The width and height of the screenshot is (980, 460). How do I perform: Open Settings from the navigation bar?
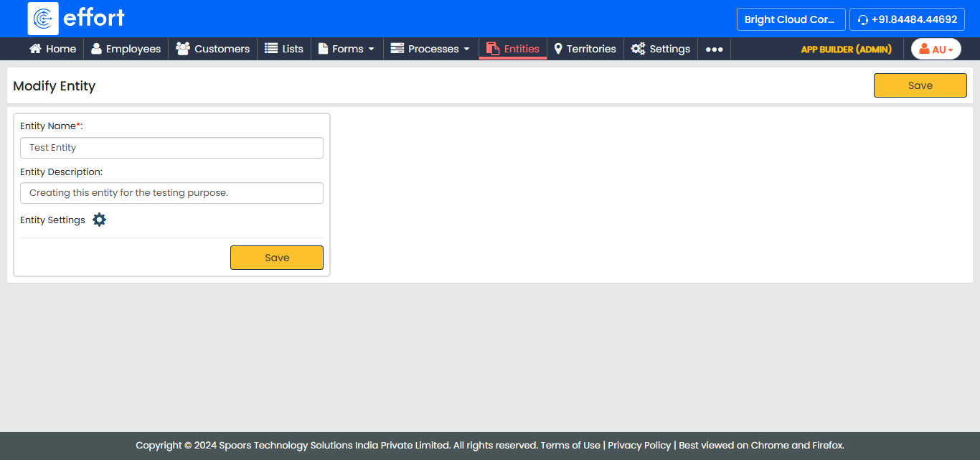pos(660,49)
